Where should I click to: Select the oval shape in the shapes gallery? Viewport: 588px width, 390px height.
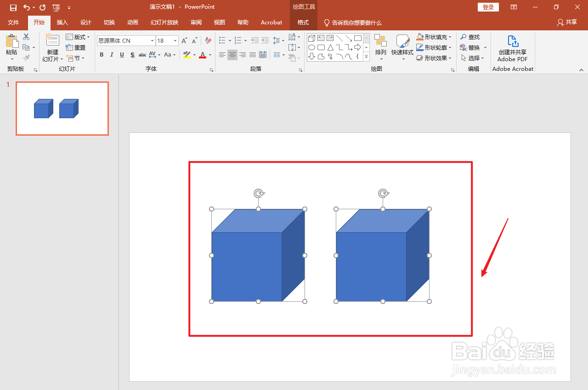point(311,47)
